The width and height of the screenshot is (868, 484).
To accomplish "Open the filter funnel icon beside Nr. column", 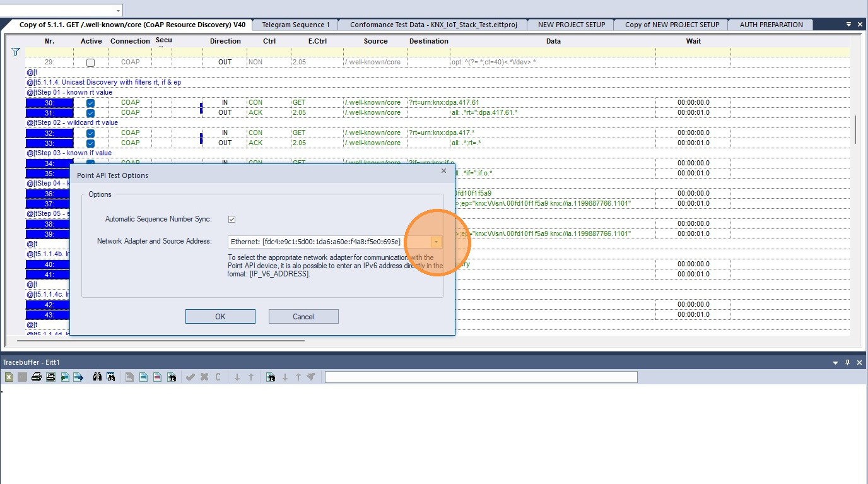I will [x=16, y=52].
